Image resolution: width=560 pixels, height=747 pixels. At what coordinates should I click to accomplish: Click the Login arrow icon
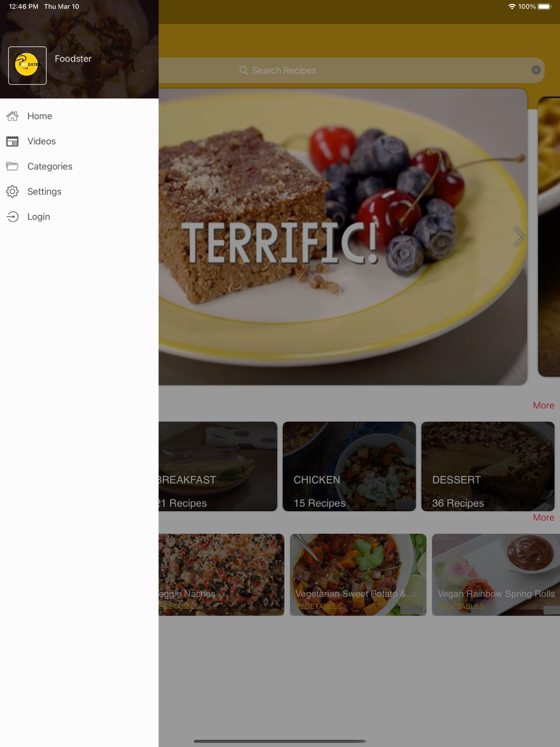[x=12, y=217]
